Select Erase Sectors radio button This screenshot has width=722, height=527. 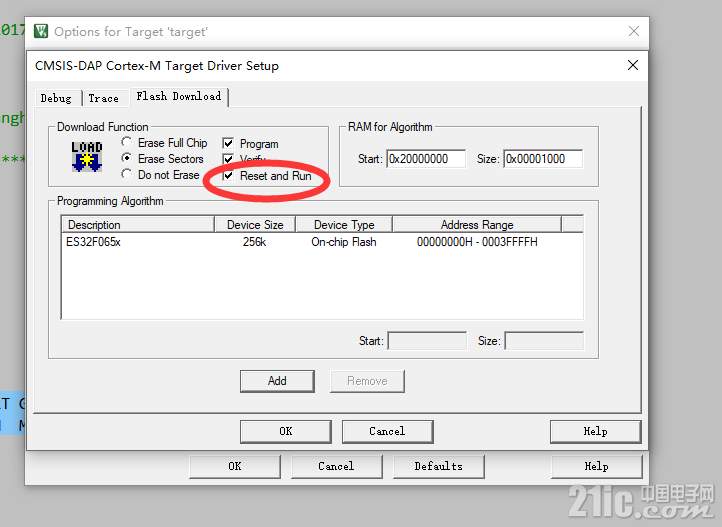tap(127, 158)
